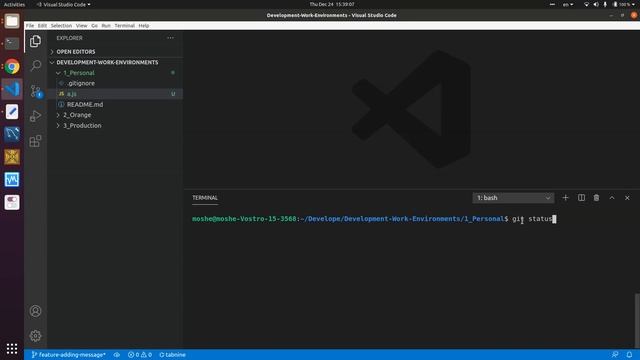Select the TERMINAL panel tab
The image size is (640, 360).
click(205, 198)
